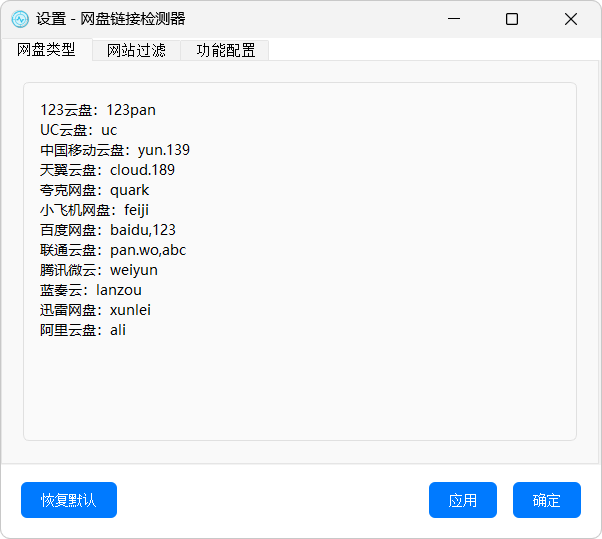Viewport: 602px width, 539px height.
Task: Close the settings window
Action: 571,19
